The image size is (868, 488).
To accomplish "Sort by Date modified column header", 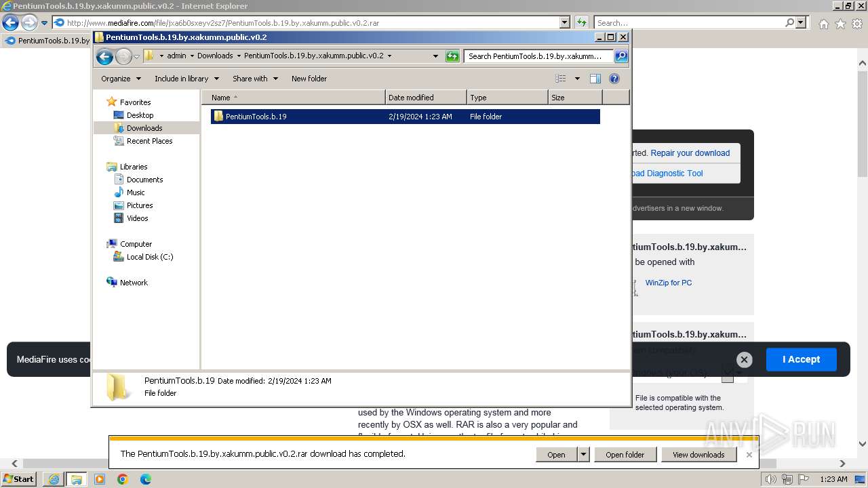I will pyautogui.click(x=426, y=98).
